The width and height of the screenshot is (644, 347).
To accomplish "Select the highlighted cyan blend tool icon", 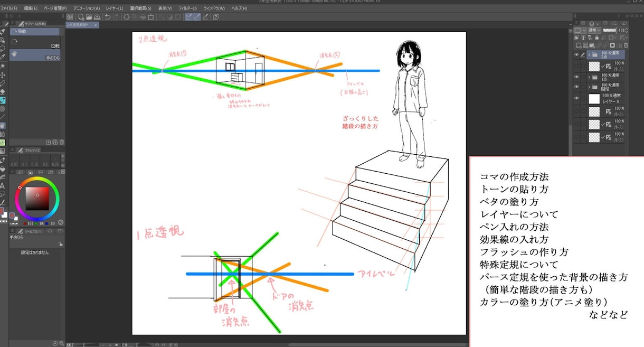I will click(3, 100).
